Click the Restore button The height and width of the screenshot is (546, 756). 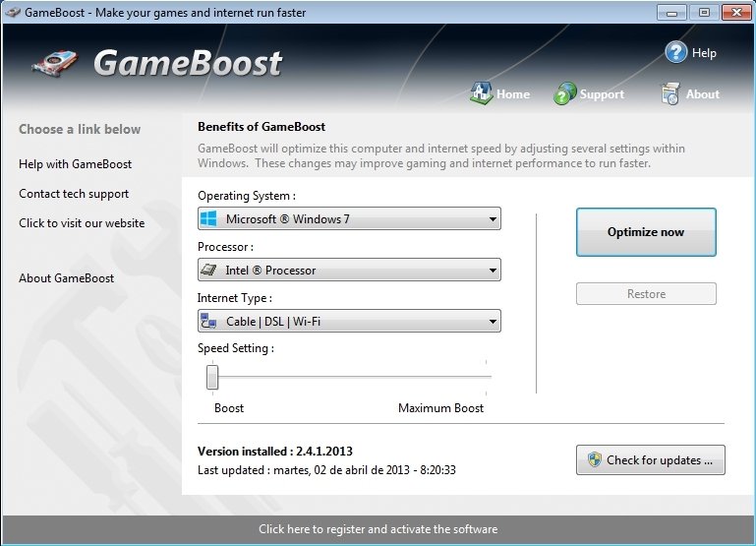(x=646, y=294)
